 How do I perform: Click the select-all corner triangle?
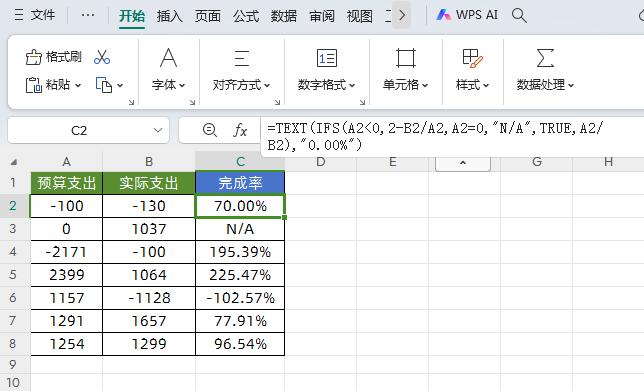14,162
